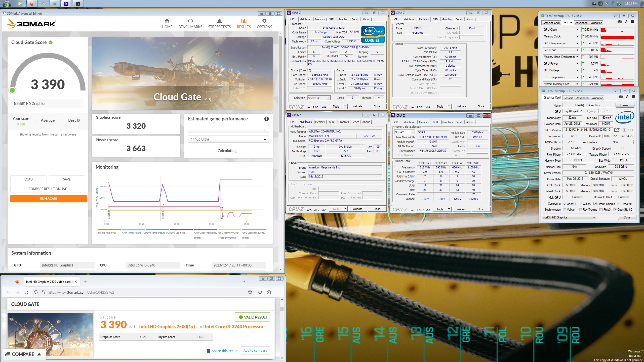Open Intel(R) HD Graphics GPU selector dropdown
Screen dimensions: 644x362
click(x=569, y=217)
